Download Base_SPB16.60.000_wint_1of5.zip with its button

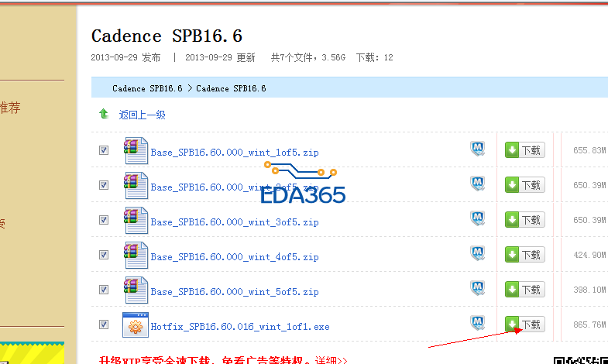(x=524, y=150)
